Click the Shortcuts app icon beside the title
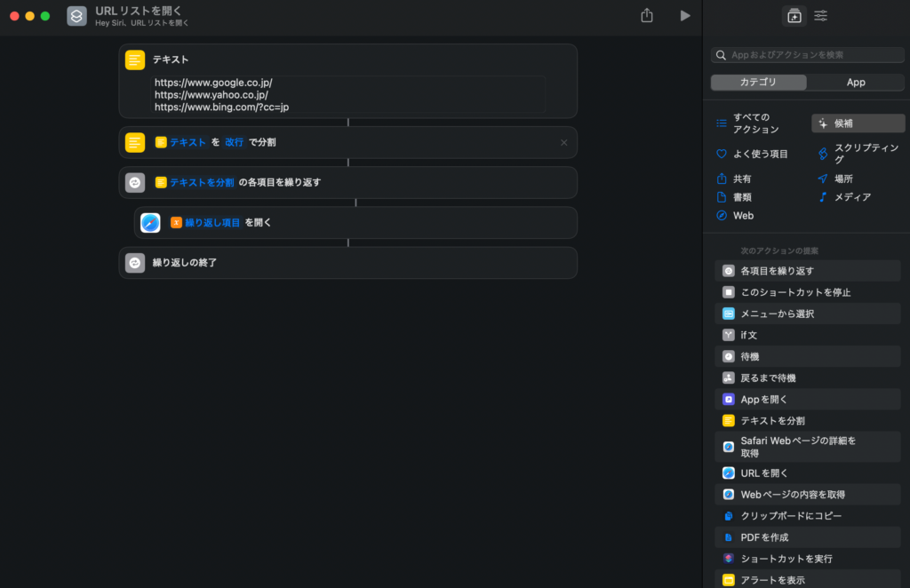 click(77, 16)
